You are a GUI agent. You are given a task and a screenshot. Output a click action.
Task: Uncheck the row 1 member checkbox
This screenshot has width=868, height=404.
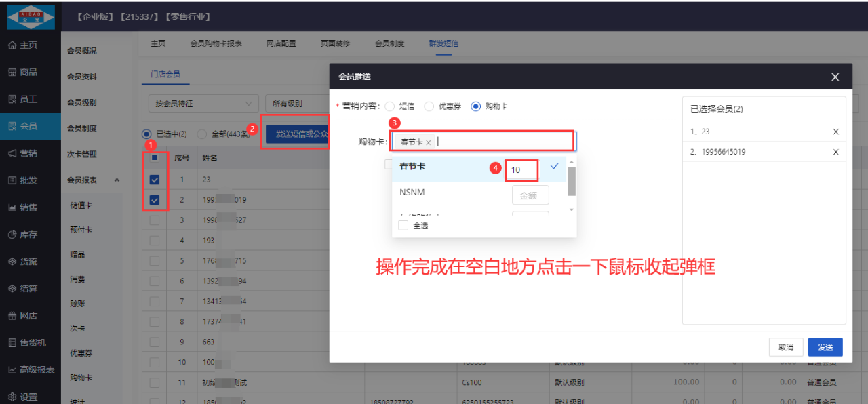[x=155, y=180]
